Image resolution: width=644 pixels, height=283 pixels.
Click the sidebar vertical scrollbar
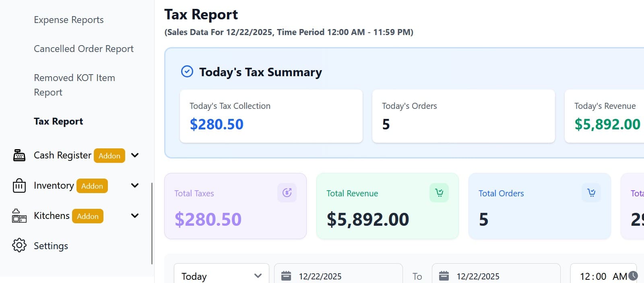pos(152,224)
